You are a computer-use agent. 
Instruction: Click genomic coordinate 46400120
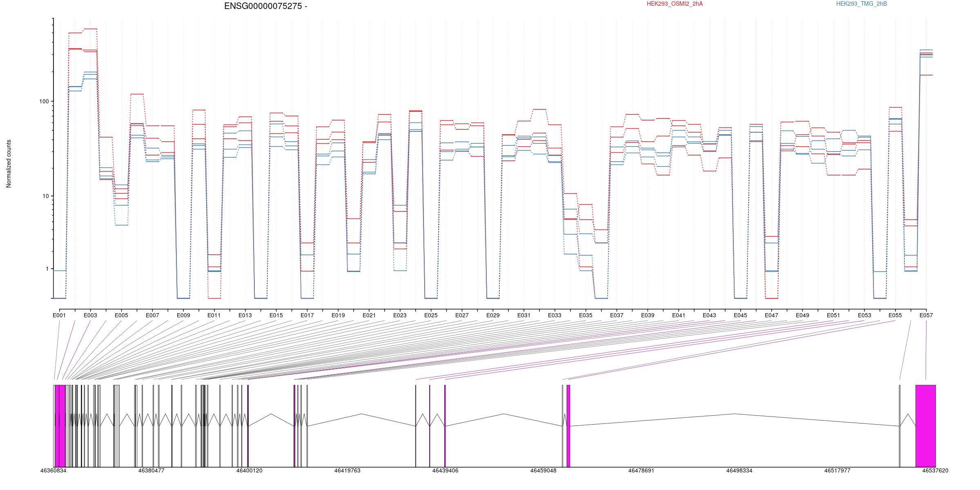tap(249, 470)
